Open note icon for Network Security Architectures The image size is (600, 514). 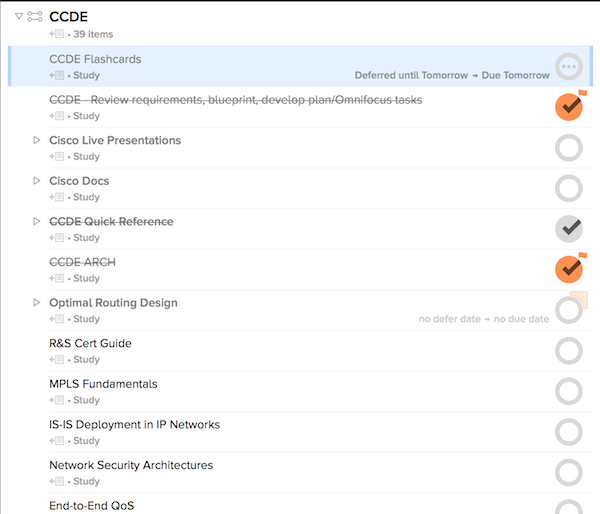(57, 481)
